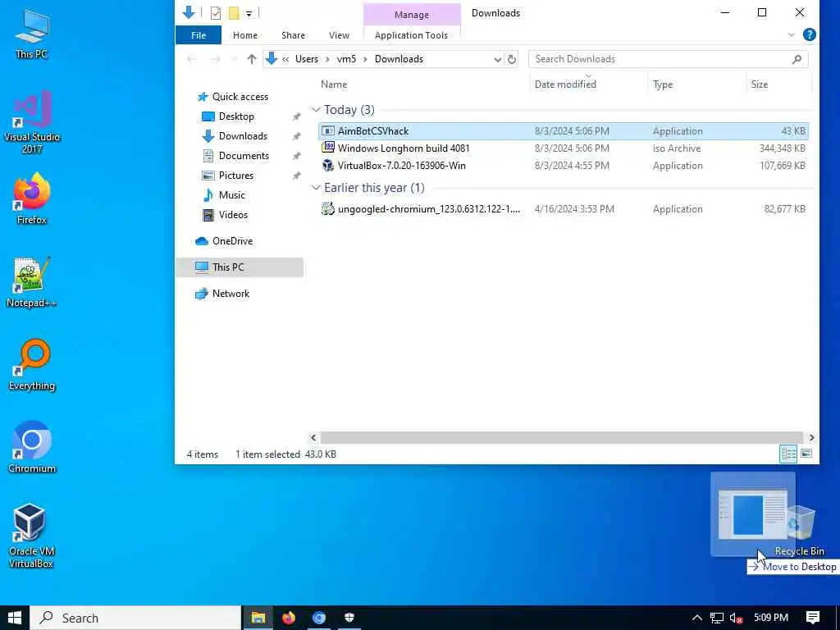
Task: Click the search magnifier icon
Action: [797, 59]
